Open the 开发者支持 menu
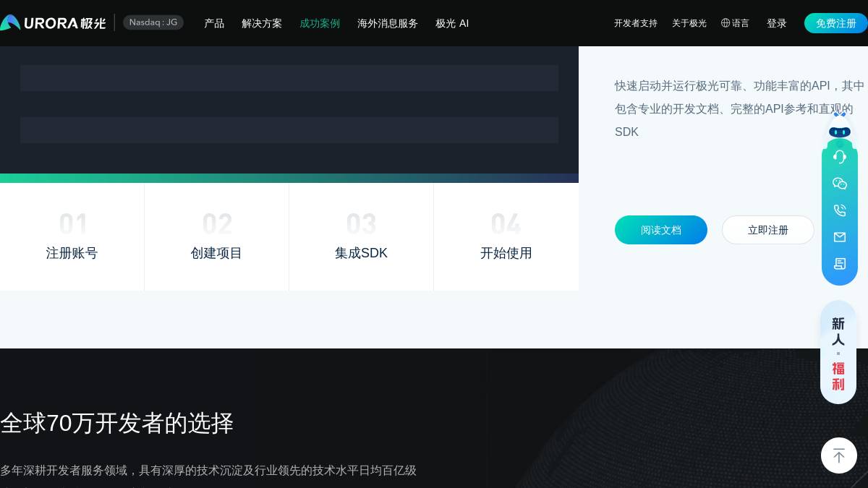This screenshot has width=868, height=488. 636,23
